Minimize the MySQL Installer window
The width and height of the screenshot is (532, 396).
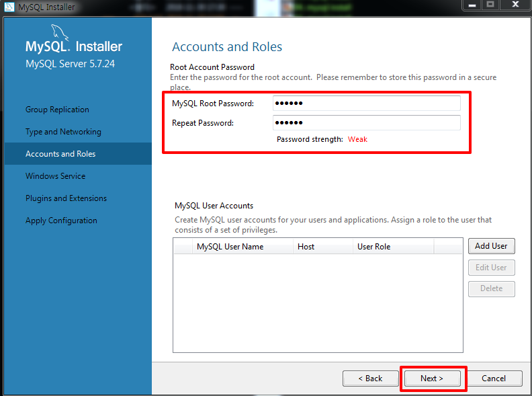click(472, 5)
